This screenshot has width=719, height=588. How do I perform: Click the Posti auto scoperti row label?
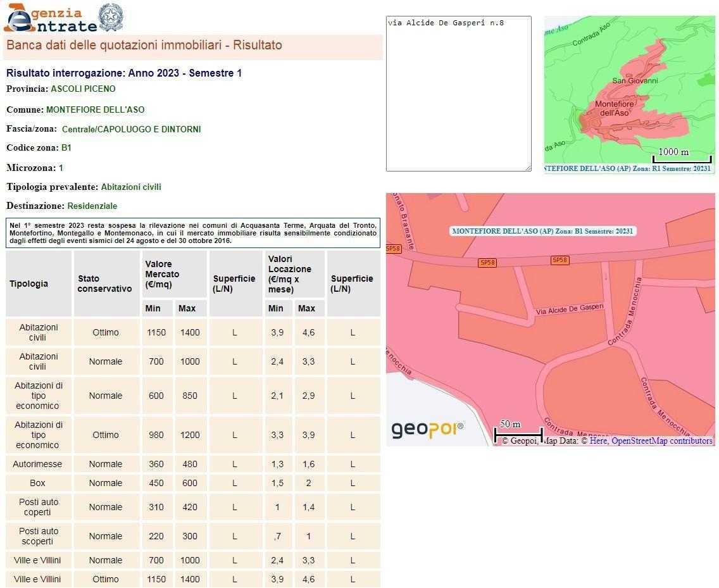[38, 536]
